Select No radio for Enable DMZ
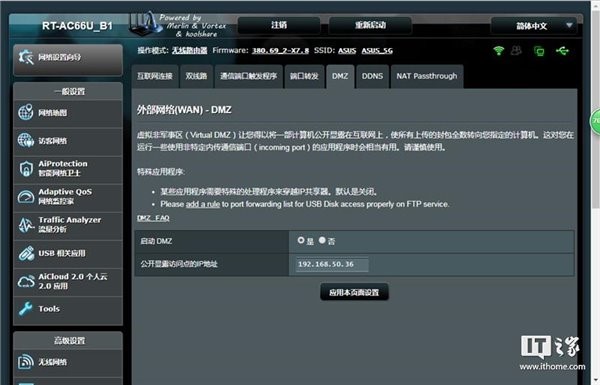600x385 pixels. (322, 240)
